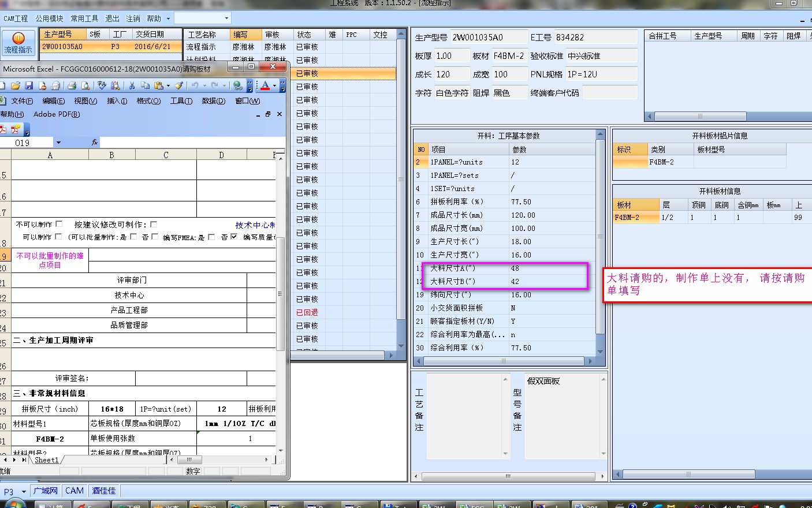
Task: Select the Format Painter brush icon
Action: 178,85
